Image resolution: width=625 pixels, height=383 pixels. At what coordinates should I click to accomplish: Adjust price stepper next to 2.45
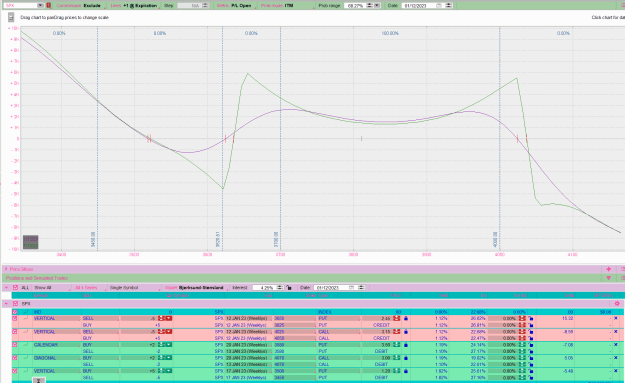pos(397,318)
